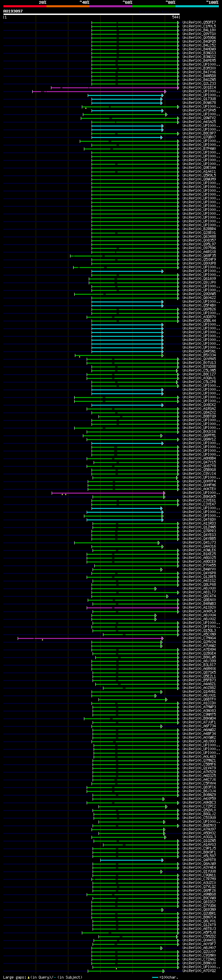This screenshot has height=980, width=222.
Task: Select hit label UniRef100_Q12RE5
Action: click(x=199, y=577)
